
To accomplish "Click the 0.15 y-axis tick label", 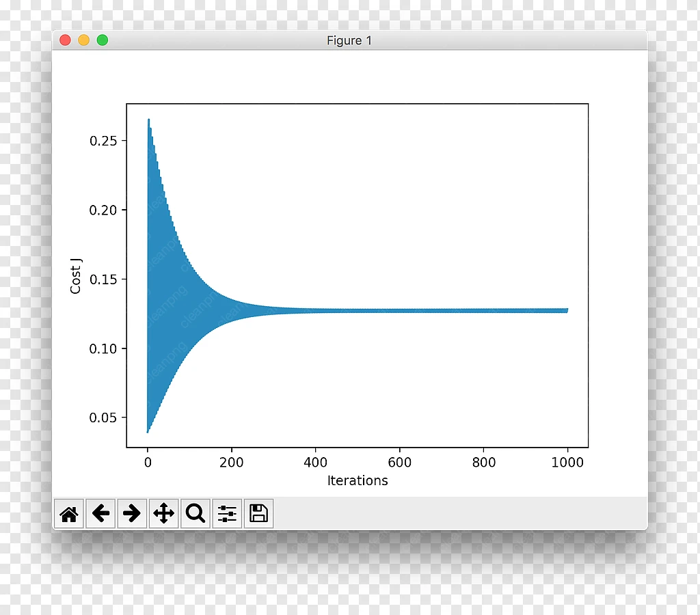I will click(103, 279).
